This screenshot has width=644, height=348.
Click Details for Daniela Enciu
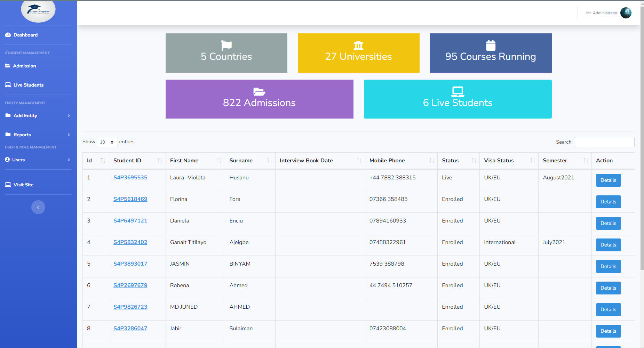click(608, 223)
